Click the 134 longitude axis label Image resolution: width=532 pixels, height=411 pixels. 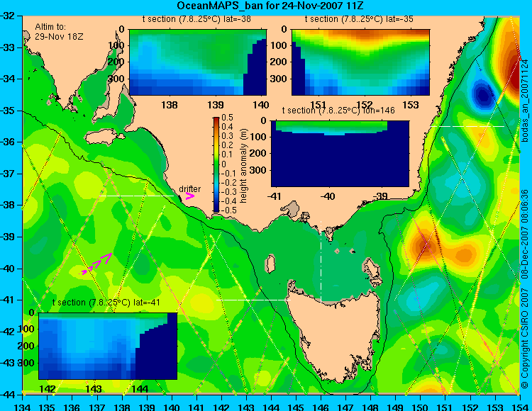pos(23,407)
